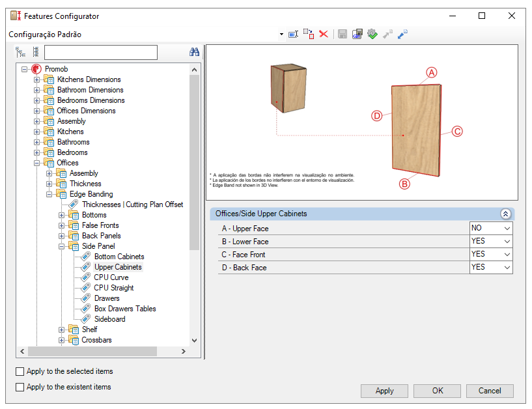Enable Apply to the existent items checkbox
Viewport: 532px width, 409px height.
pyautogui.click(x=20, y=387)
